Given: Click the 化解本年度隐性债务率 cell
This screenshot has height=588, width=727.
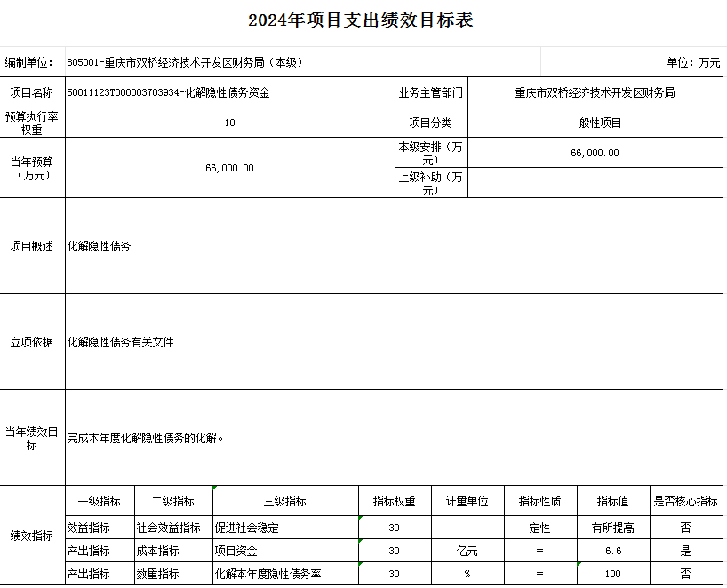Looking at the screenshot, I should (285, 573).
